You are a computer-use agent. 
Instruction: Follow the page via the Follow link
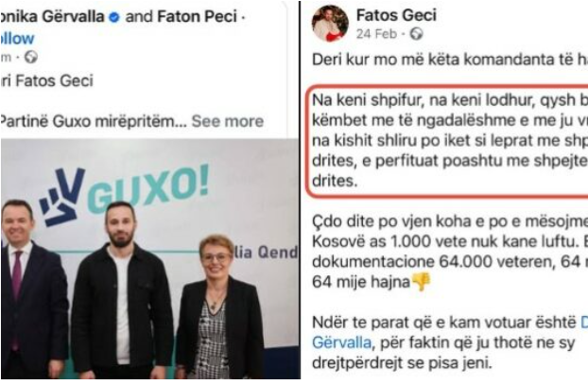coord(17,38)
